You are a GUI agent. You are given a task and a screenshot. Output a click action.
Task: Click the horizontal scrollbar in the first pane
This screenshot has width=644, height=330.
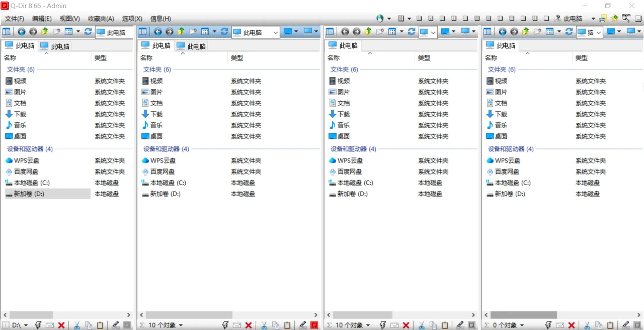pos(68,315)
